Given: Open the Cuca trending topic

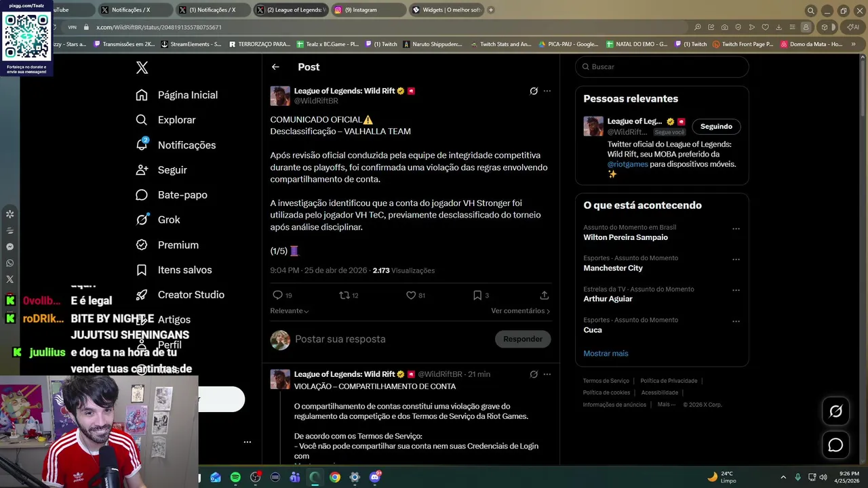Looking at the screenshot, I should click(593, 330).
